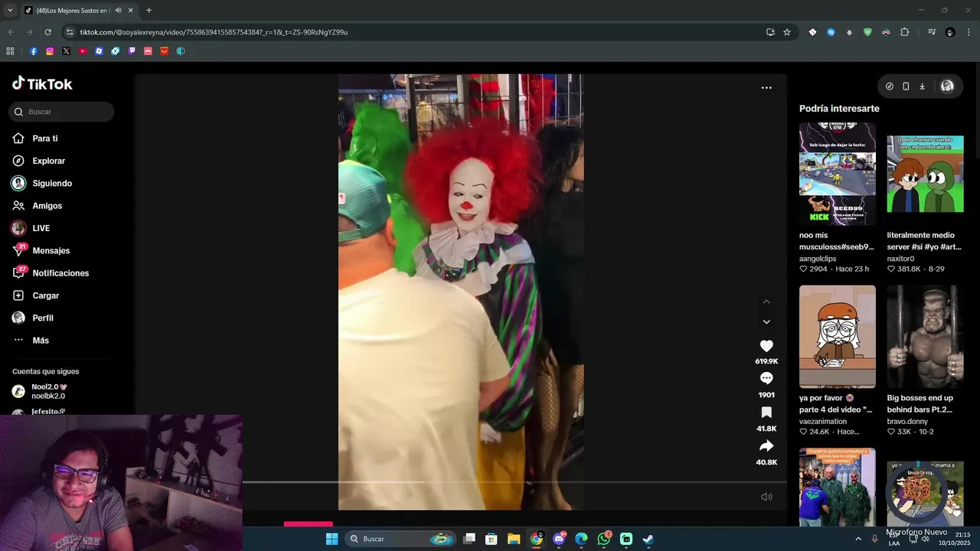This screenshot has width=980, height=551.
Task: Open Shazam extension icon
Action: coord(831,32)
